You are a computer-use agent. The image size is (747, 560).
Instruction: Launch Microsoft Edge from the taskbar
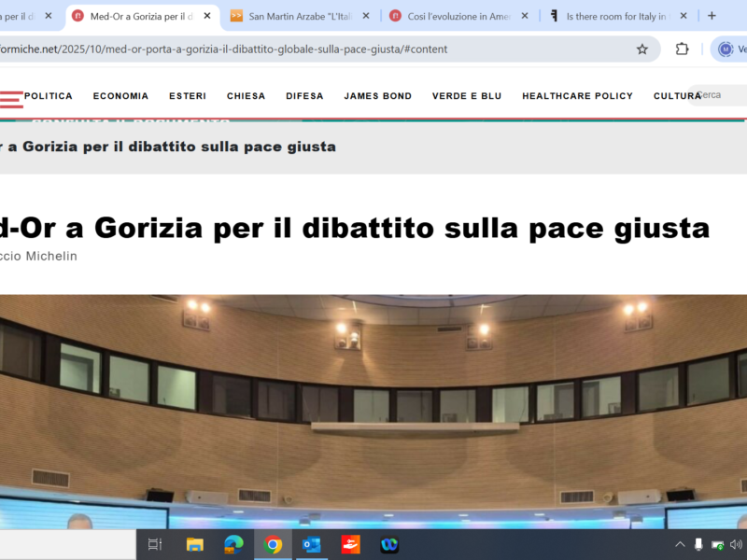(x=233, y=544)
